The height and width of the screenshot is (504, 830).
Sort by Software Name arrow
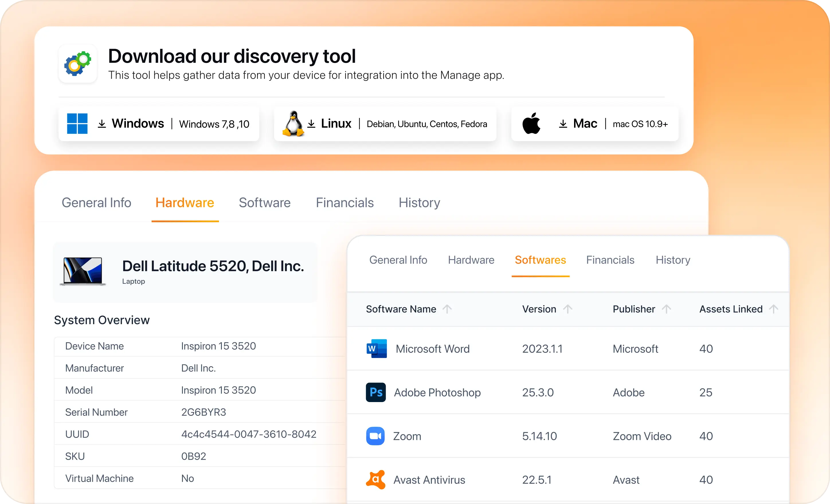(447, 309)
